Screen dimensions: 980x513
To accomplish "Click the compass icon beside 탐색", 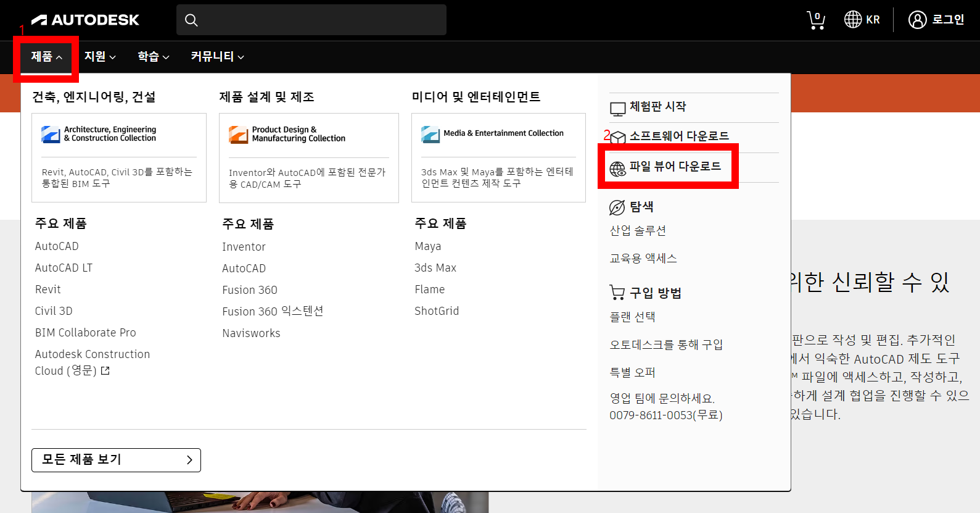I will point(617,207).
